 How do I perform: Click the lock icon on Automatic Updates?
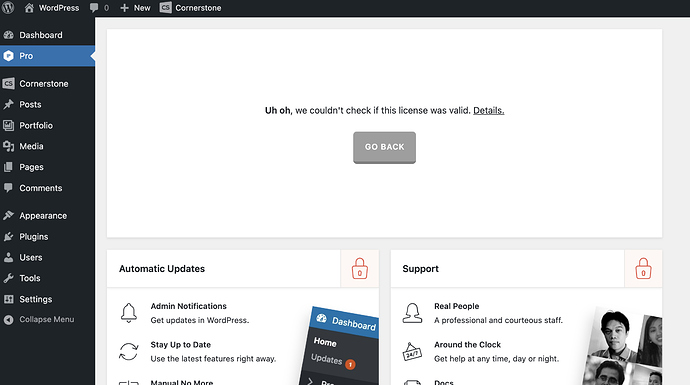[360, 268]
